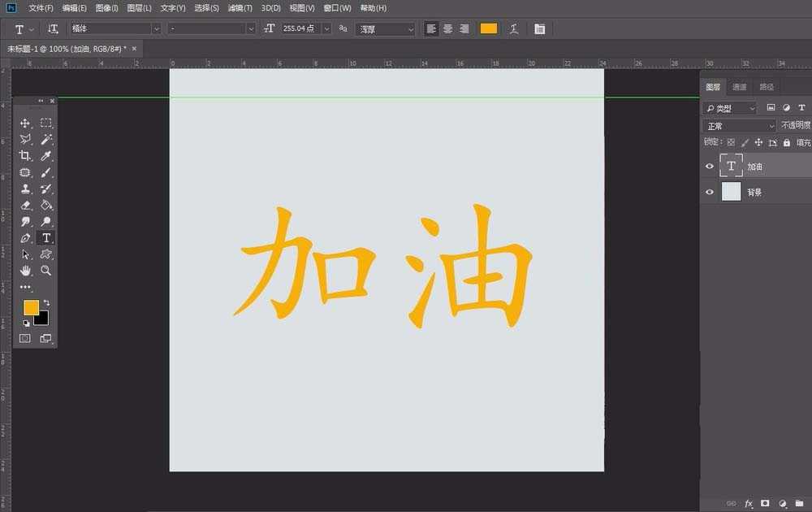This screenshot has height=512, width=812.
Task: Choose the Hand tool
Action: 25,271
